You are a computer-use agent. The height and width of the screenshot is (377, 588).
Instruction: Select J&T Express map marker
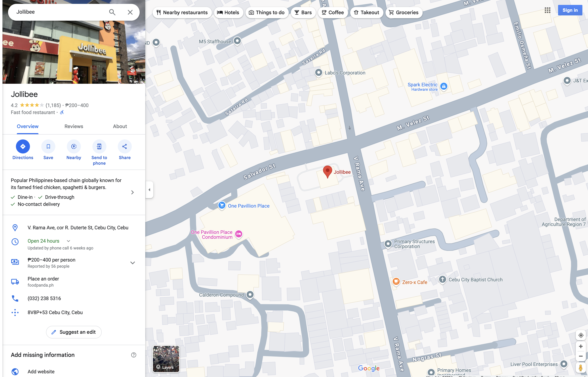(567, 81)
